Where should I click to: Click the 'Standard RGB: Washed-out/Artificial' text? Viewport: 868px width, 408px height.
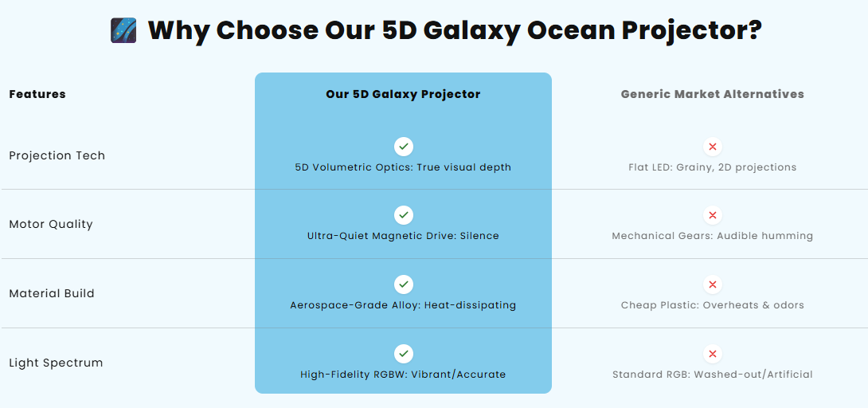coord(713,375)
